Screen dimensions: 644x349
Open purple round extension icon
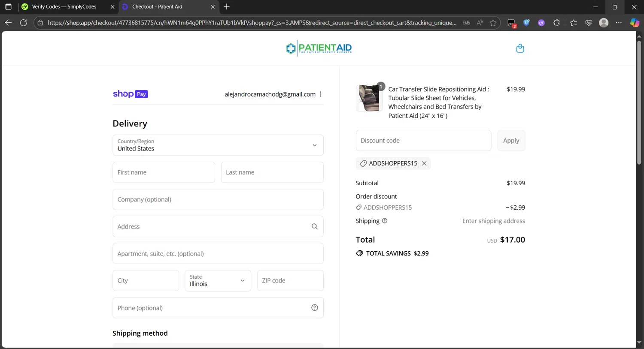click(x=541, y=23)
